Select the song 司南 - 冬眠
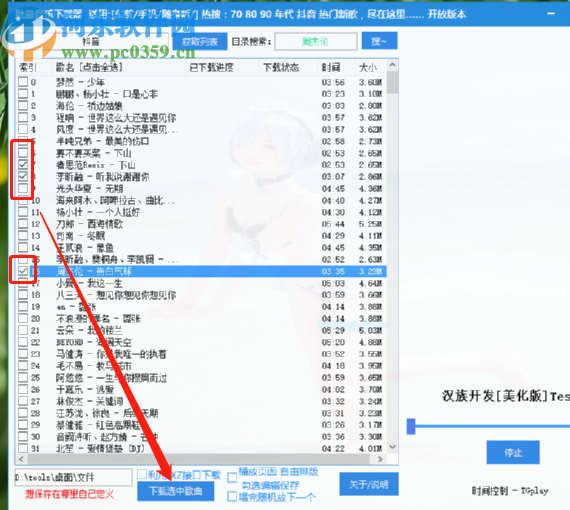This screenshot has width=570, height=510. pyautogui.click(x=81, y=236)
